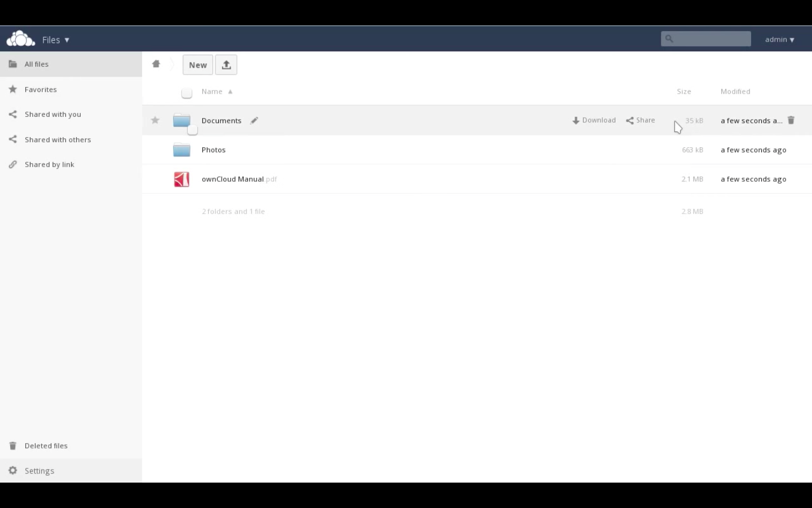Viewport: 812px width, 508px height.
Task: Click the New button
Action: [197, 64]
